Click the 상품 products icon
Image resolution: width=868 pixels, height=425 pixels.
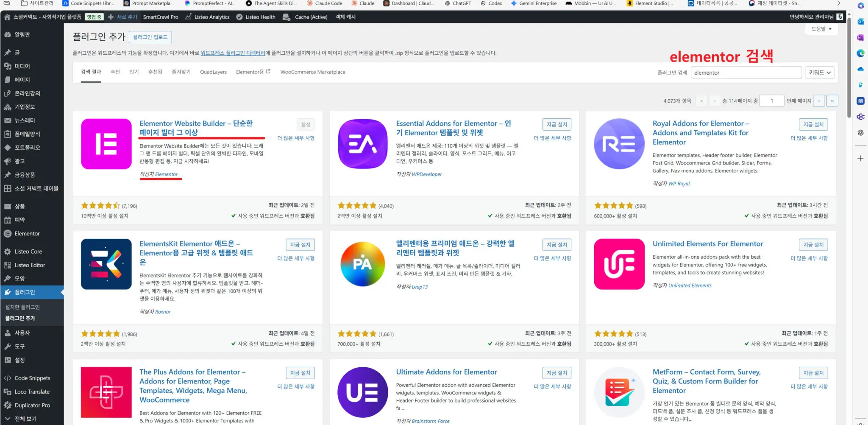(8, 207)
